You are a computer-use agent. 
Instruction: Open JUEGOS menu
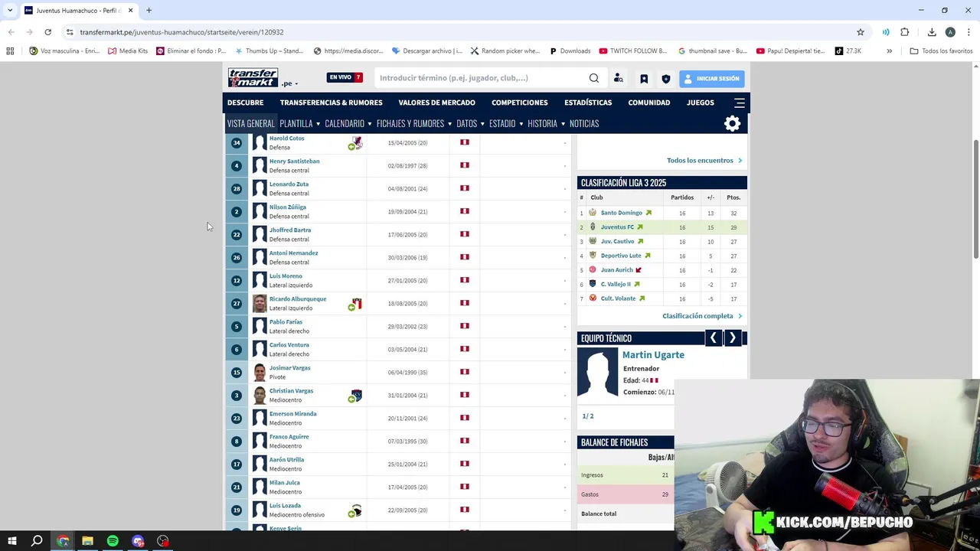[700, 103]
